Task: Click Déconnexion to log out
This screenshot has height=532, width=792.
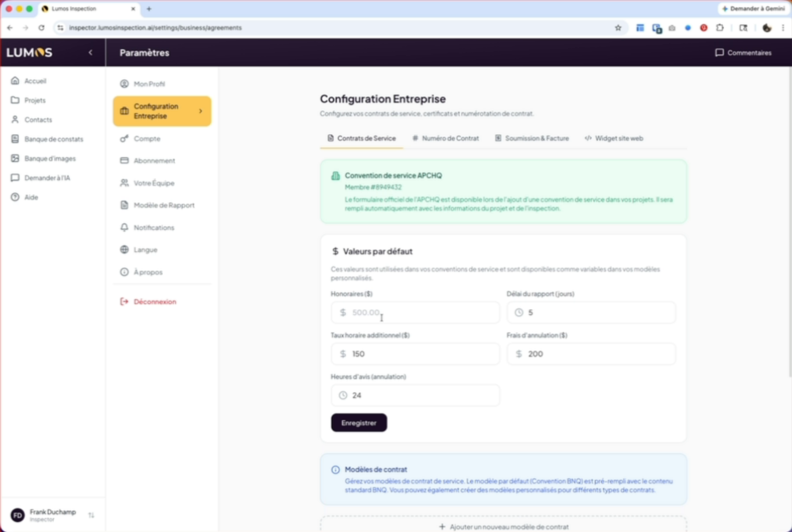Action: 154,301
